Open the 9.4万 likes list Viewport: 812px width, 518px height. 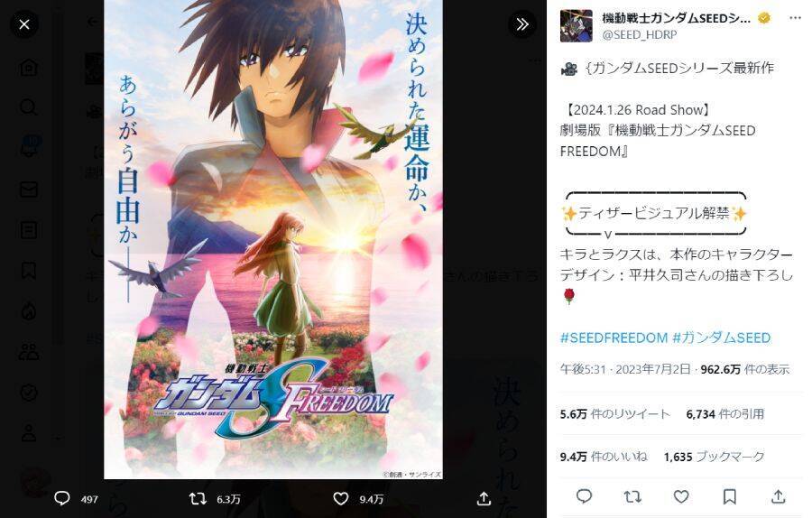coord(604,457)
